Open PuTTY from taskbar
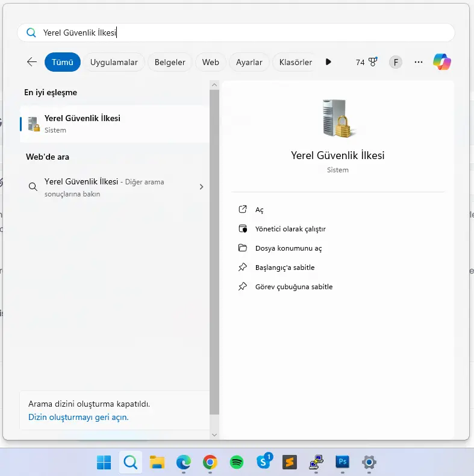This screenshot has height=476, width=474. pos(316,462)
